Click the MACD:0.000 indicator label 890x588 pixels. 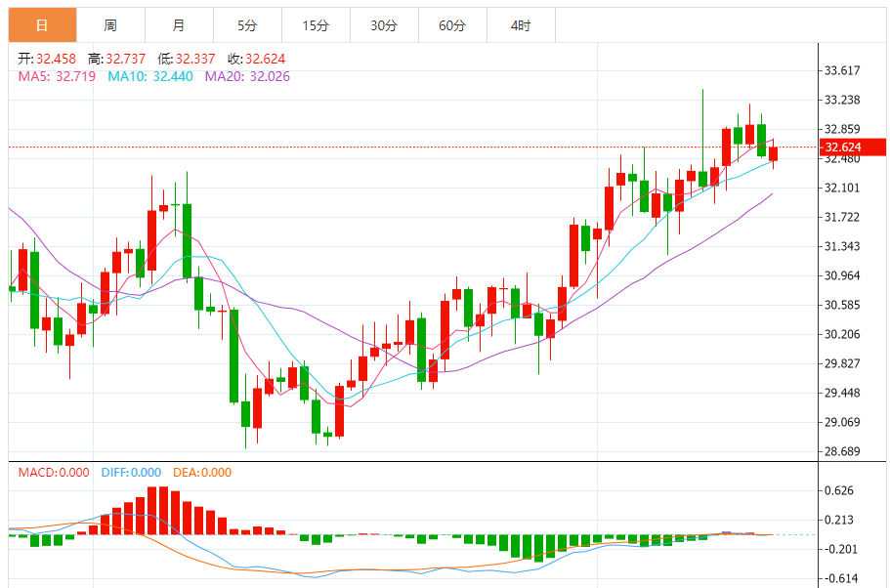point(54,472)
